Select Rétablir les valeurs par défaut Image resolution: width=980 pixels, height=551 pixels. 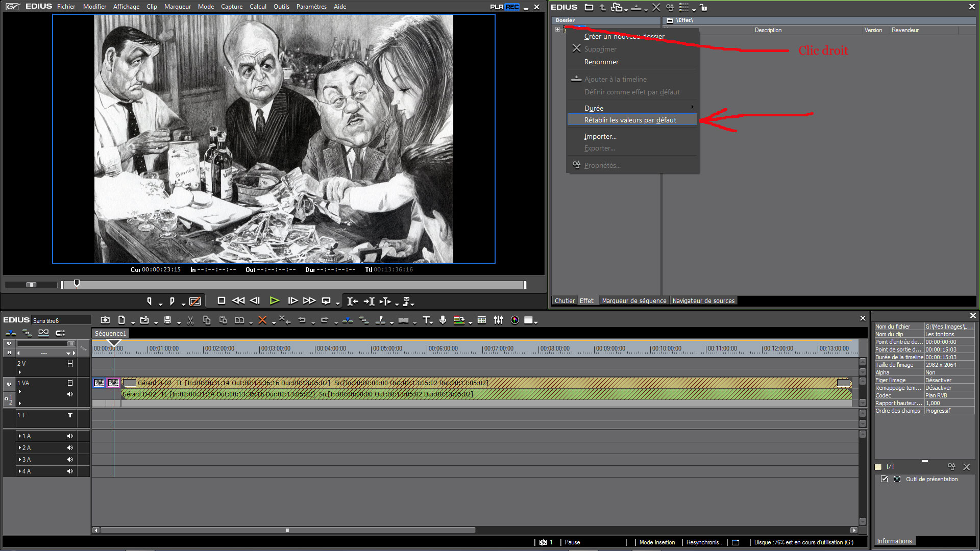[630, 120]
